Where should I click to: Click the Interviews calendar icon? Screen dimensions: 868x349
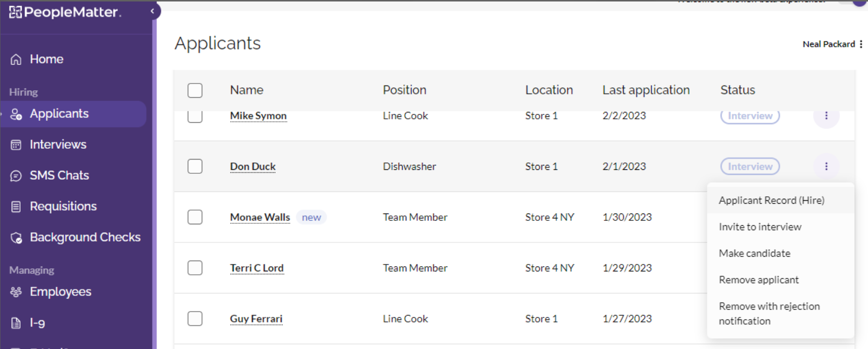pyautogui.click(x=16, y=145)
